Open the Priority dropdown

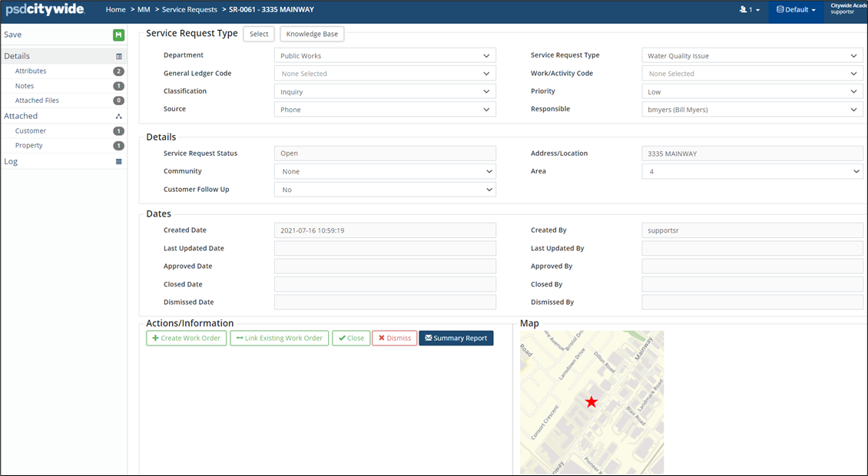[x=751, y=91]
